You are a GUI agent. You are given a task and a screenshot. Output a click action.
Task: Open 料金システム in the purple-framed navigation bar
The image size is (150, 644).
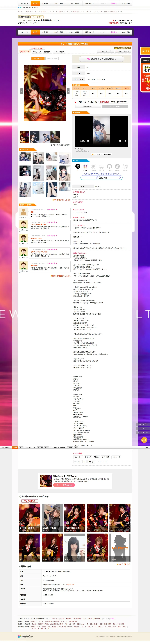pos(90,32)
